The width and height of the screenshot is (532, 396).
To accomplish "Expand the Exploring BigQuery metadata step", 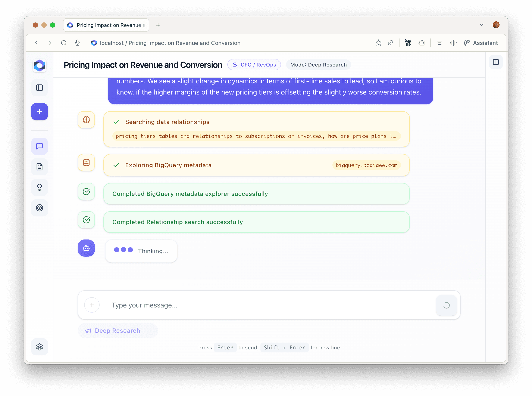I will coord(168,165).
